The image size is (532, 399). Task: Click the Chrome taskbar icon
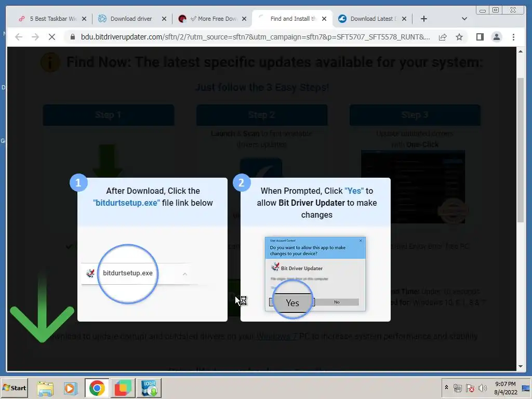[x=97, y=388]
